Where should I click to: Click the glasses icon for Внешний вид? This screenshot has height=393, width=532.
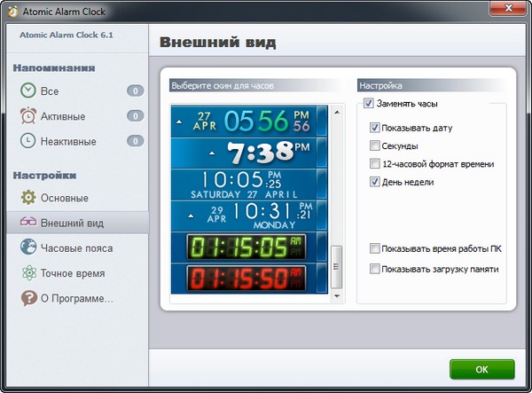point(28,223)
